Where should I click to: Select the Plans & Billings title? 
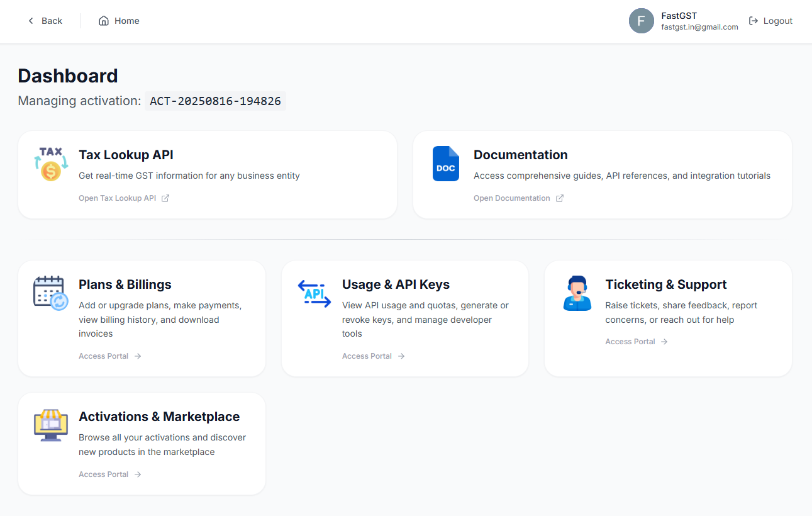point(125,284)
